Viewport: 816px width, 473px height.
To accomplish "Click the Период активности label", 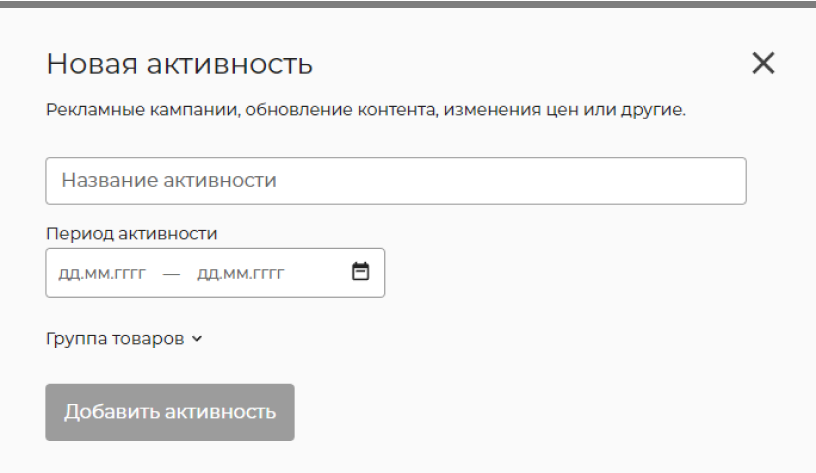I will (131, 234).
